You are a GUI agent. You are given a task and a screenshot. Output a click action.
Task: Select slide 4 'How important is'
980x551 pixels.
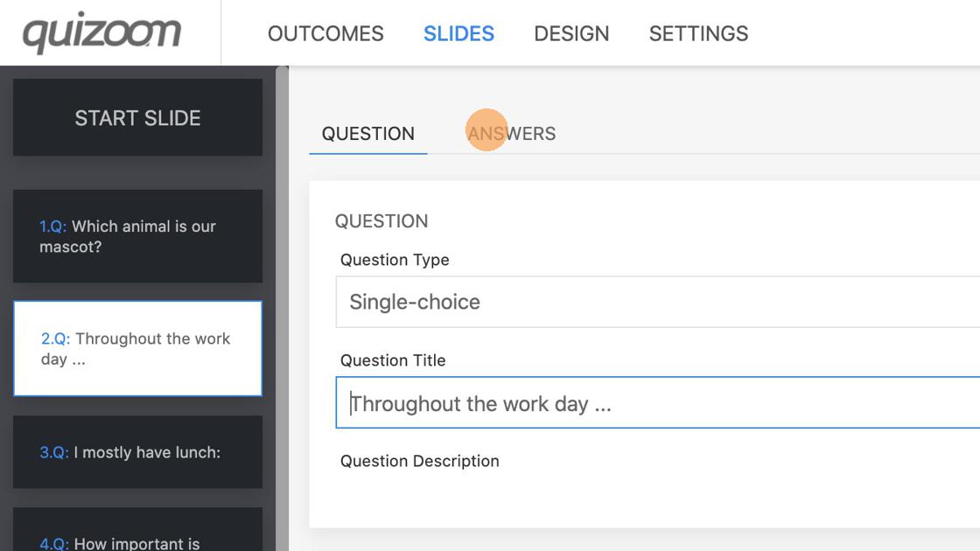137,535
